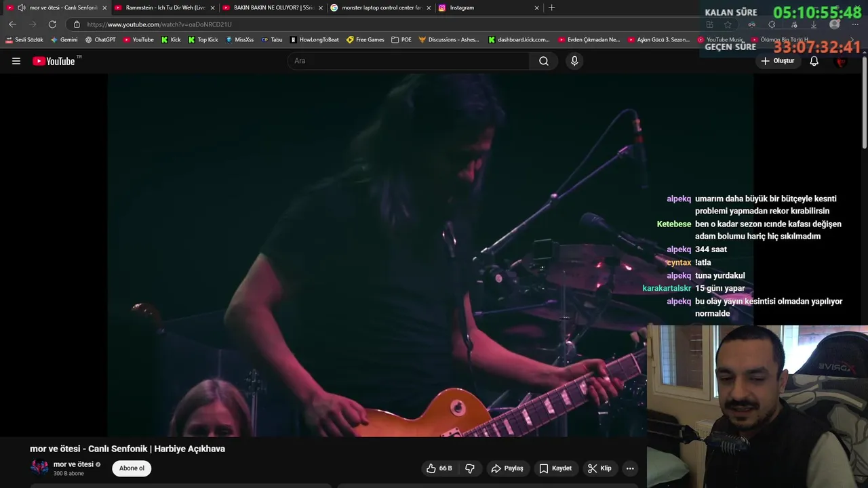The image size is (868, 488).
Task: Close the Rammstein tab
Action: tap(212, 7)
